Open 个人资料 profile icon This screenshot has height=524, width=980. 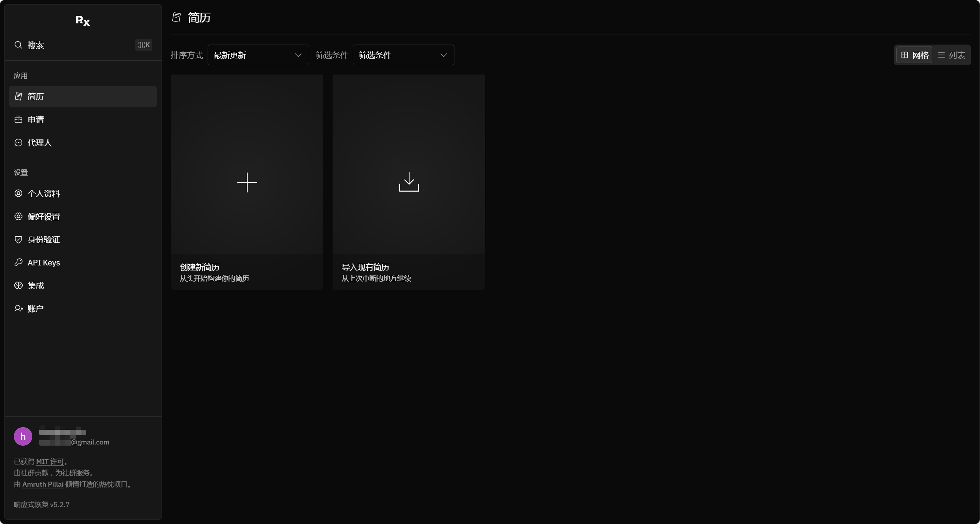[18, 193]
